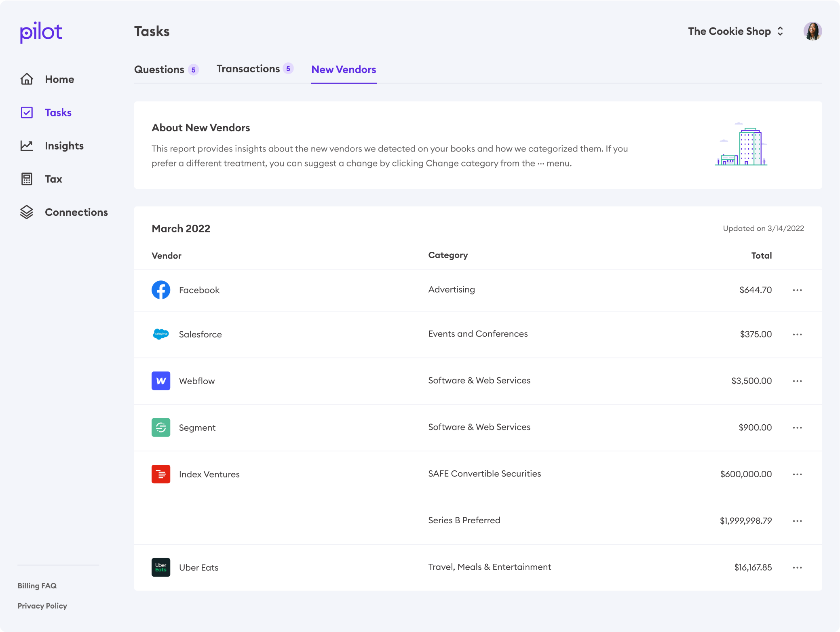Image resolution: width=840 pixels, height=632 pixels.
Task: Open more menu for Series B Preferred
Action: click(x=797, y=521)
